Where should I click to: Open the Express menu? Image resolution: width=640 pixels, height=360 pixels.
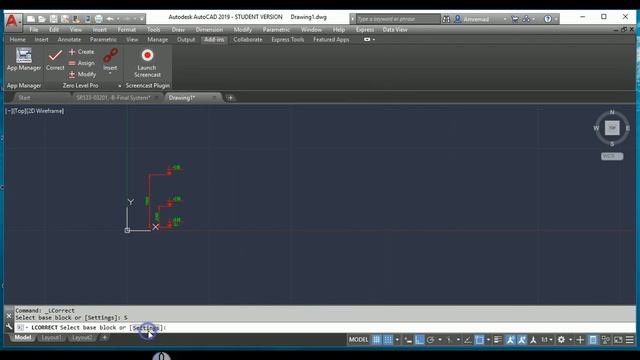(x=364, y=29)
